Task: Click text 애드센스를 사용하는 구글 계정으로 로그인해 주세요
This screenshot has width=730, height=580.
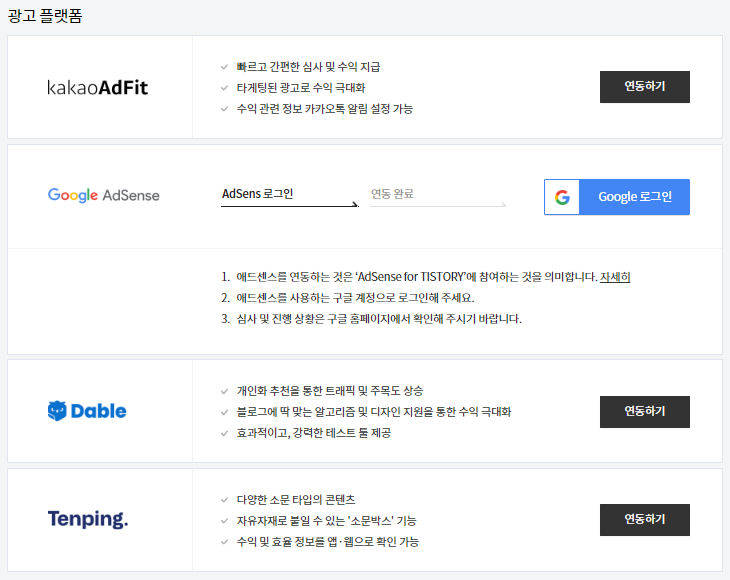Action: [355, 298]
